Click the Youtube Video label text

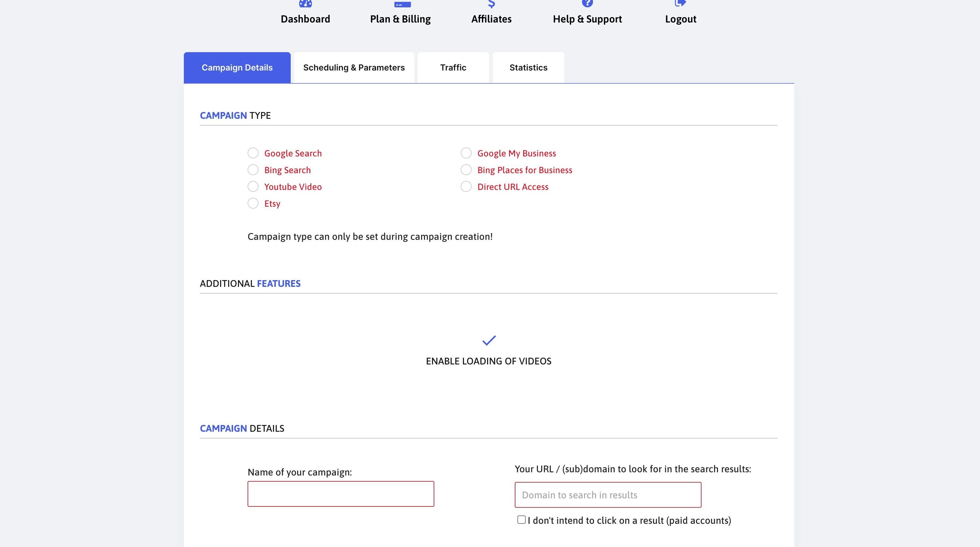click(x=293, y=187)
